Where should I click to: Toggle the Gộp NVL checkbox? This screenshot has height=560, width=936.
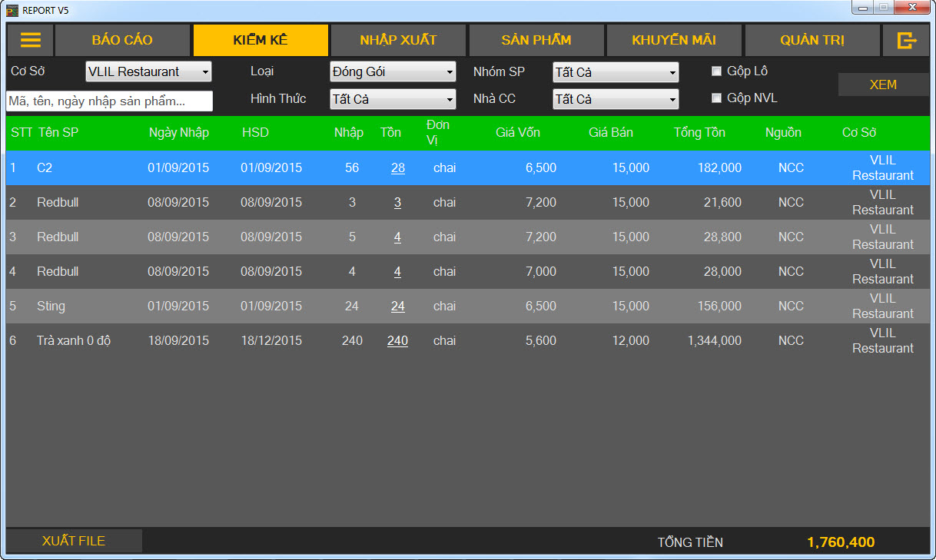(716, 98)
